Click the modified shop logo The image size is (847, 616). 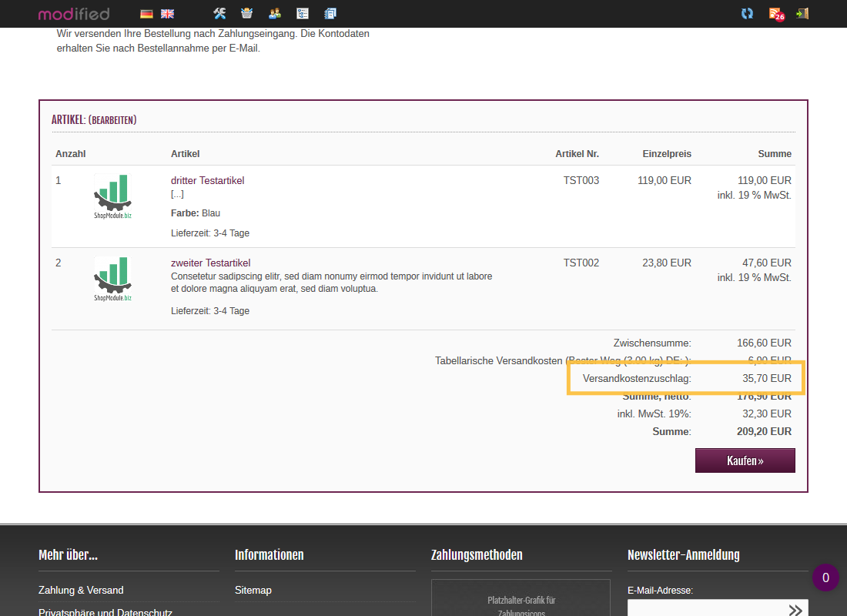tap(74, 14)
